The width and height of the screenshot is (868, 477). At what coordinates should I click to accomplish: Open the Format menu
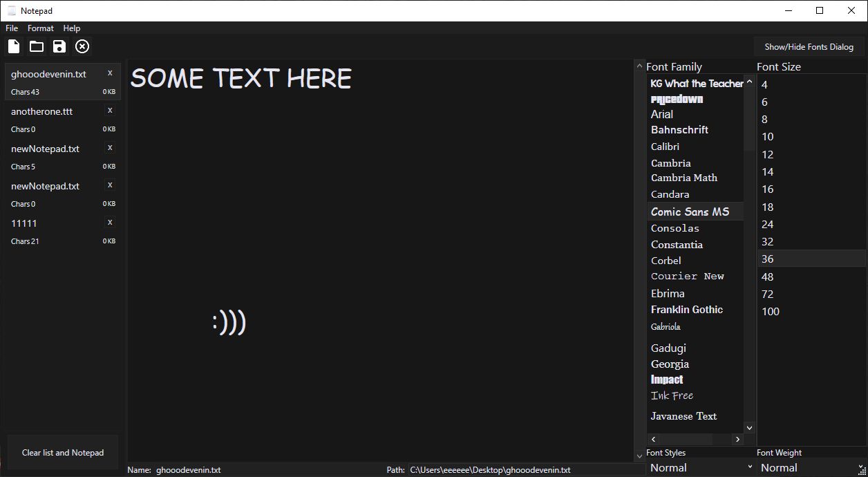[41, 28]
